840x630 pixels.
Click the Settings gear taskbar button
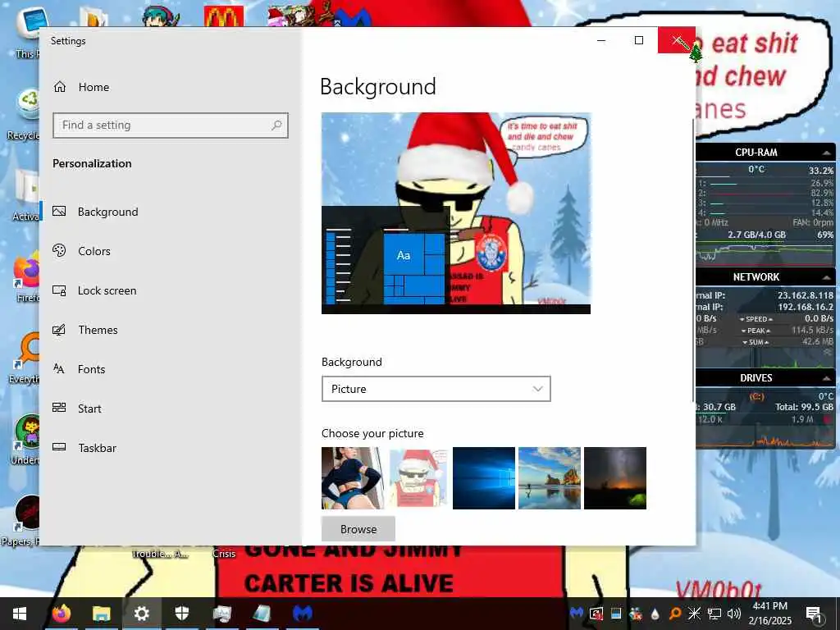tap(141, 614)
